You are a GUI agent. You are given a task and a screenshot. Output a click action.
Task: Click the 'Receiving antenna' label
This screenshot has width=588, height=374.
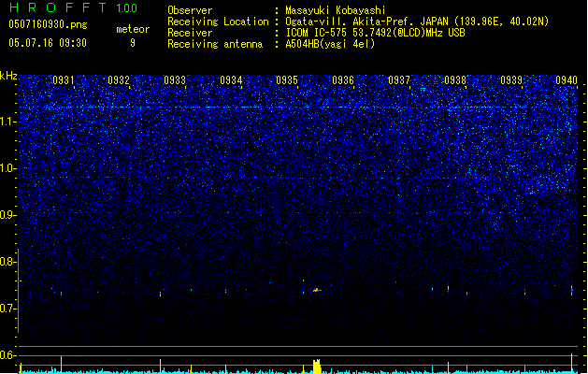tap(215, 44)
